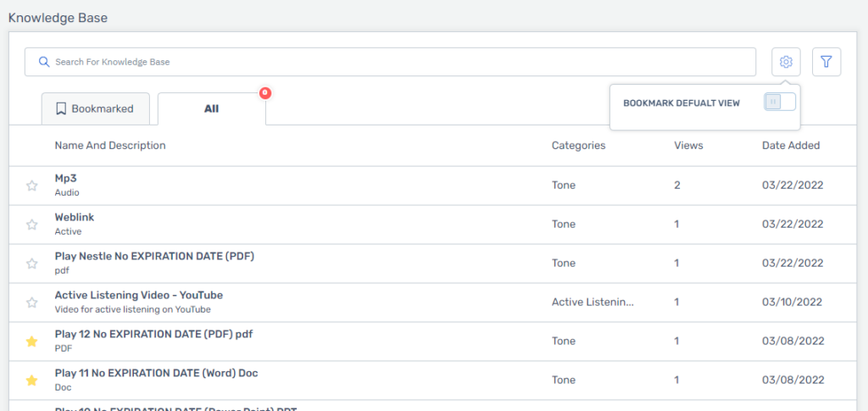Switch to the Bookmarked tab
This screenshot has height=411, width=868.
coord(96,108)
